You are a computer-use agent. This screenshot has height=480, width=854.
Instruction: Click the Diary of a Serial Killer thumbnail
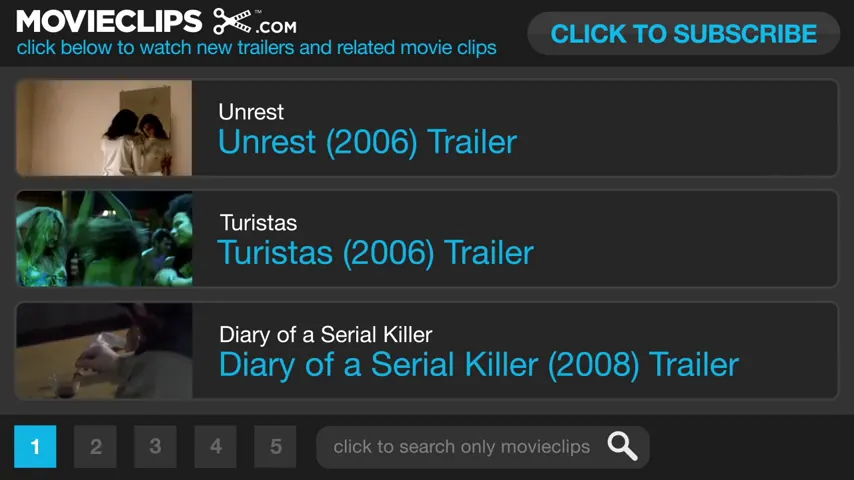tap(104, 351)
